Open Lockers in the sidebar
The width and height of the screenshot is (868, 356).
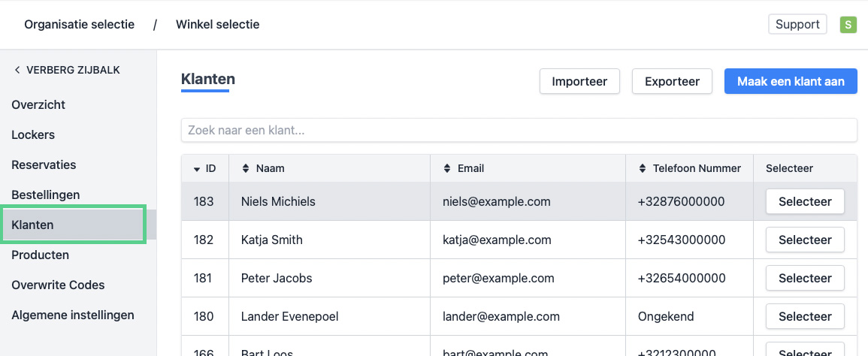[x=33, y=134]
